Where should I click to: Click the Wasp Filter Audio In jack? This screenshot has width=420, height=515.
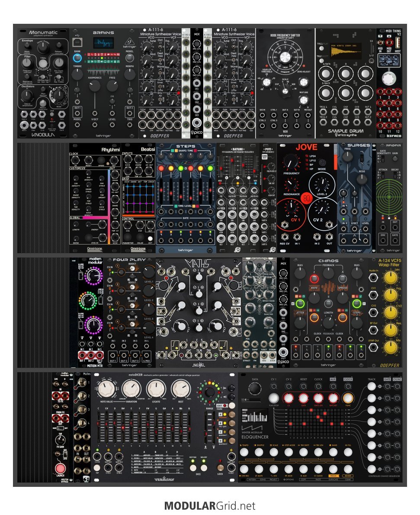click(373, 277)
